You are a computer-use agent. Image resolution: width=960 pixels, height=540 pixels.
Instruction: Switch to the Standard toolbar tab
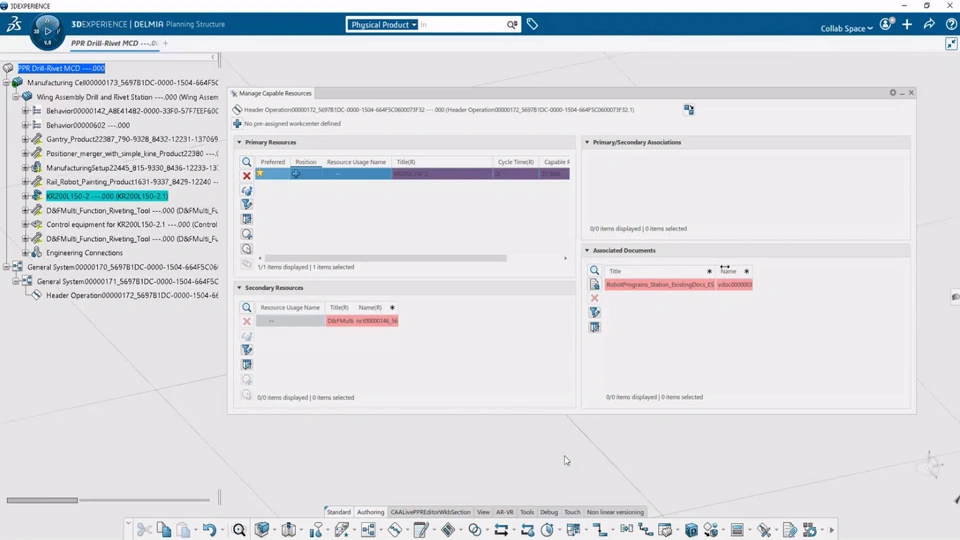click(339, 512)
